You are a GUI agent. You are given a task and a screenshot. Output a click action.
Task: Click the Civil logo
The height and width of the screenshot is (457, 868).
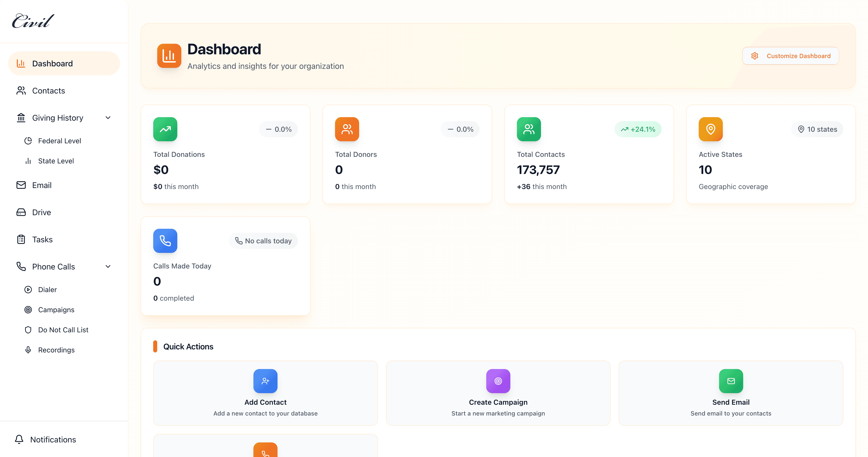click(33, 21)
